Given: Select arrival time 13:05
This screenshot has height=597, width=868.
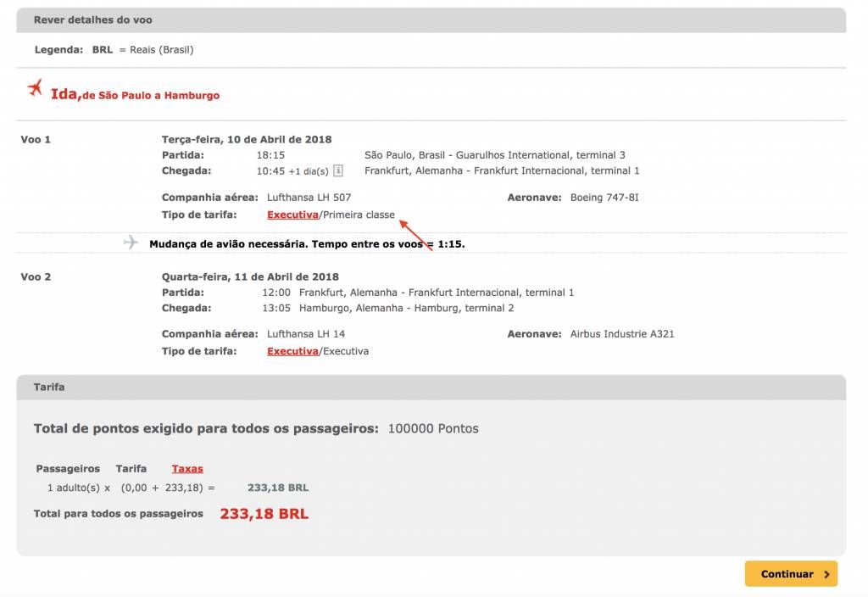Looking at the screenshot, I should tap(276, 308).
